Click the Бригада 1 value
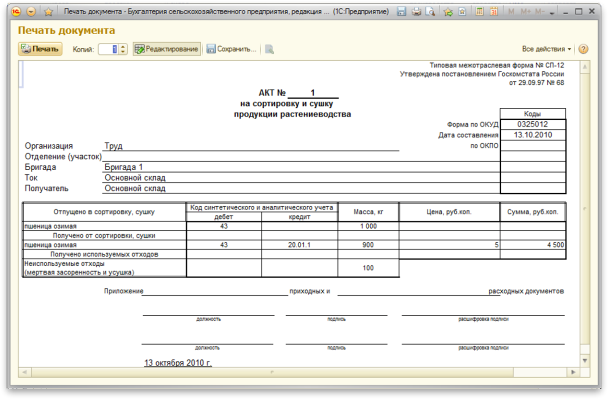Viewport: 608px width, 399px height. (124, 167)
